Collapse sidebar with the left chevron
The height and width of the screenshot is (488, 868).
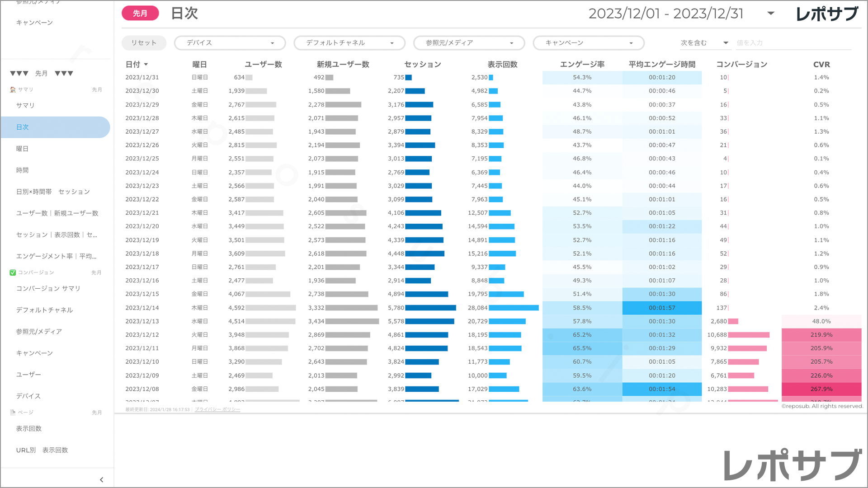[x=101, y=480]
